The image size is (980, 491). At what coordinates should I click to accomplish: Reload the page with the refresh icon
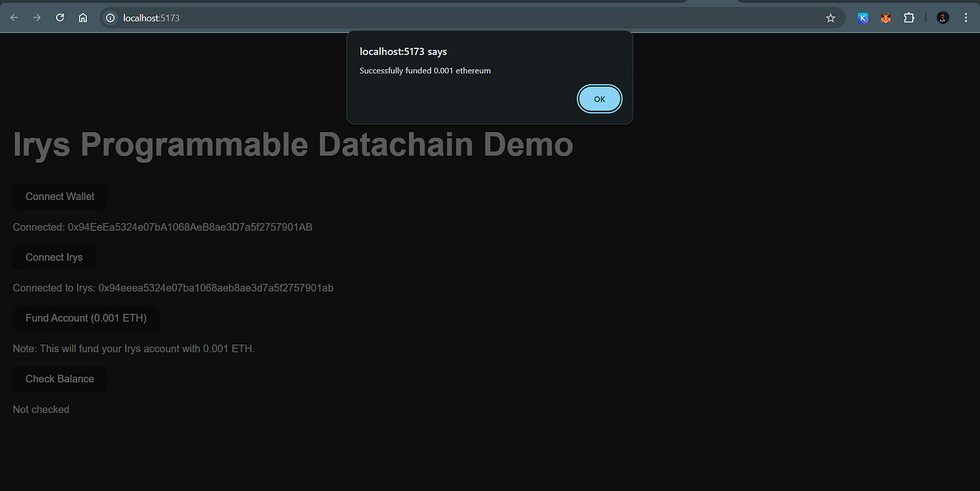(x=60, y=18)
